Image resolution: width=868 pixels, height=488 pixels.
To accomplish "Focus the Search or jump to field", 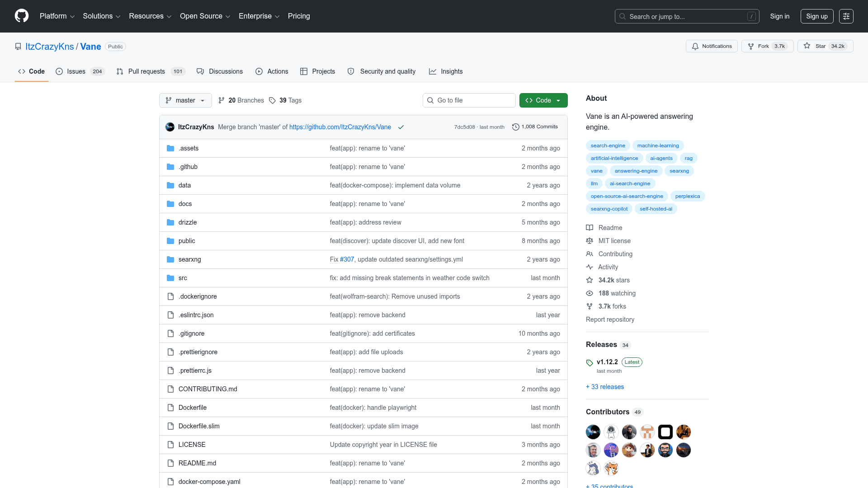I will pos(687,16).
